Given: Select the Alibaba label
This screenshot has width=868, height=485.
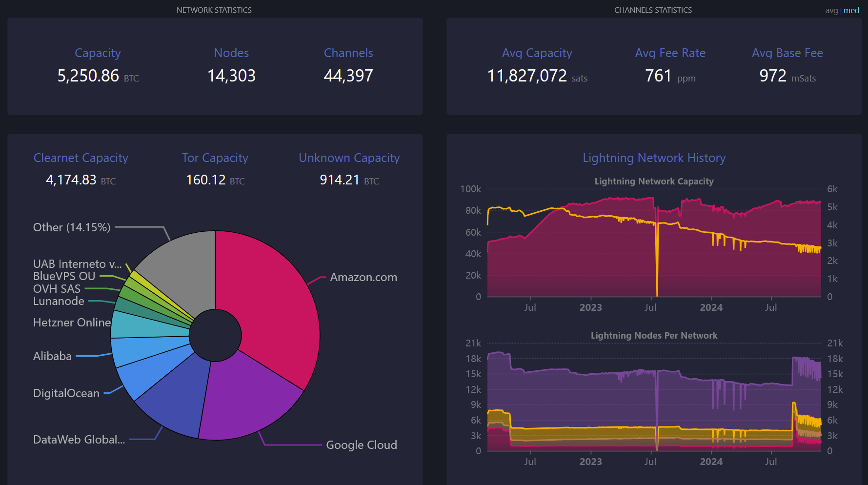Looking at the screenshot, I should coord(52,356).
